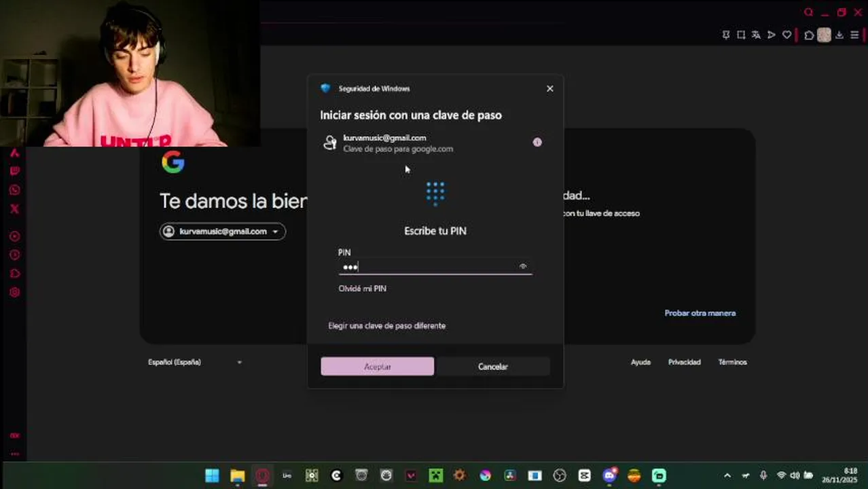Image resolution: width=868 pixels, height=489 pixels.
Task: Click the send/flow arrow icon in toolbar
Action: (x=772, y=35)
